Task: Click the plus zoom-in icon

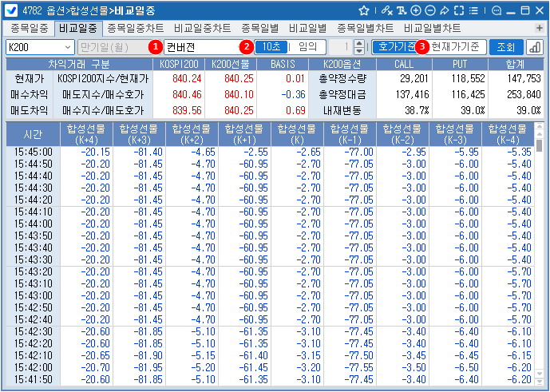Action: [416, 10]
